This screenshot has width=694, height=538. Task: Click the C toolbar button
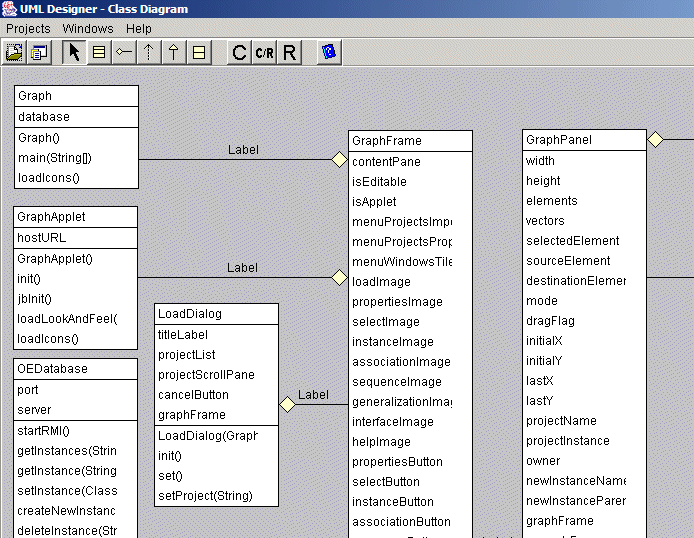point(239,53)
